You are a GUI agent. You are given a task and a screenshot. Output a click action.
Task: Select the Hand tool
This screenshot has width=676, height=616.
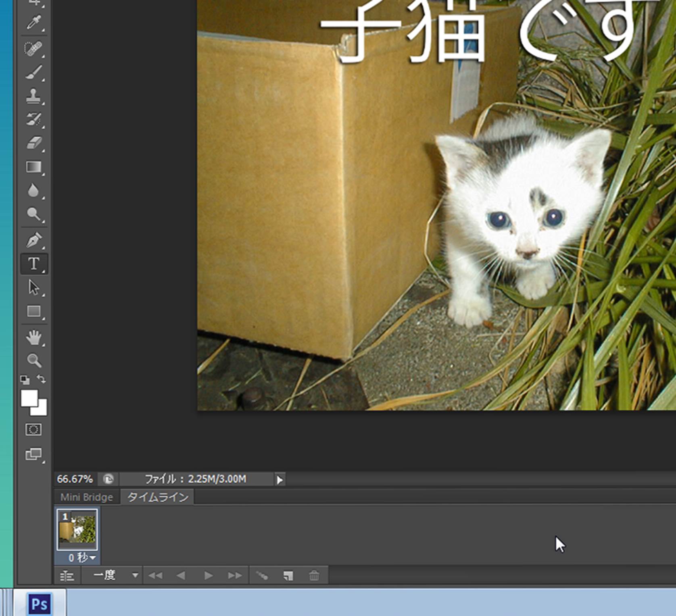33,337
